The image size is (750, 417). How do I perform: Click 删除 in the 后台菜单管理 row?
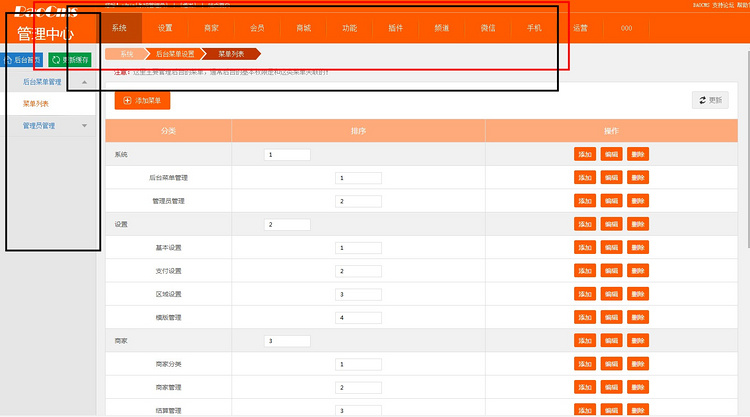click(x=638, y=177)
